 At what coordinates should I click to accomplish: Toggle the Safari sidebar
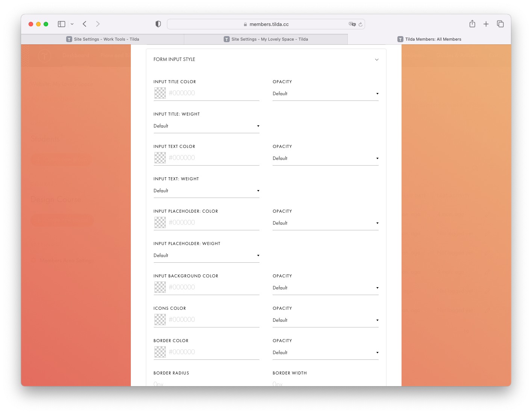point(61,24)
